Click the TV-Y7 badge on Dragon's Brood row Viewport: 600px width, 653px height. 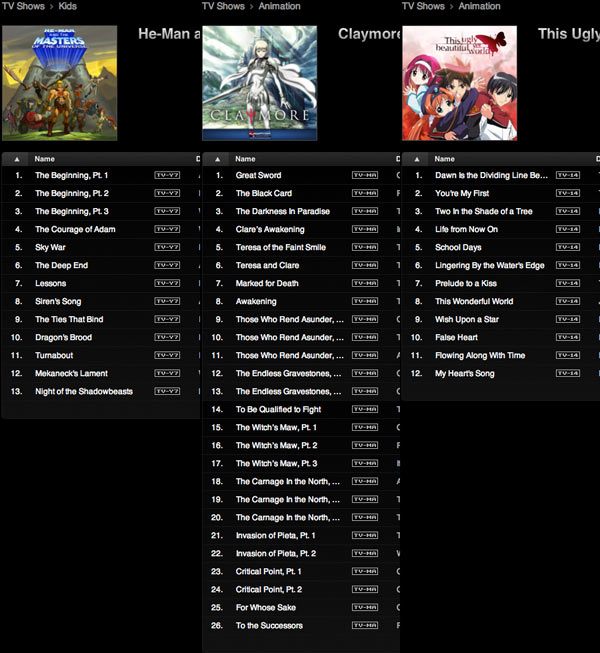(x=167, y=337)
